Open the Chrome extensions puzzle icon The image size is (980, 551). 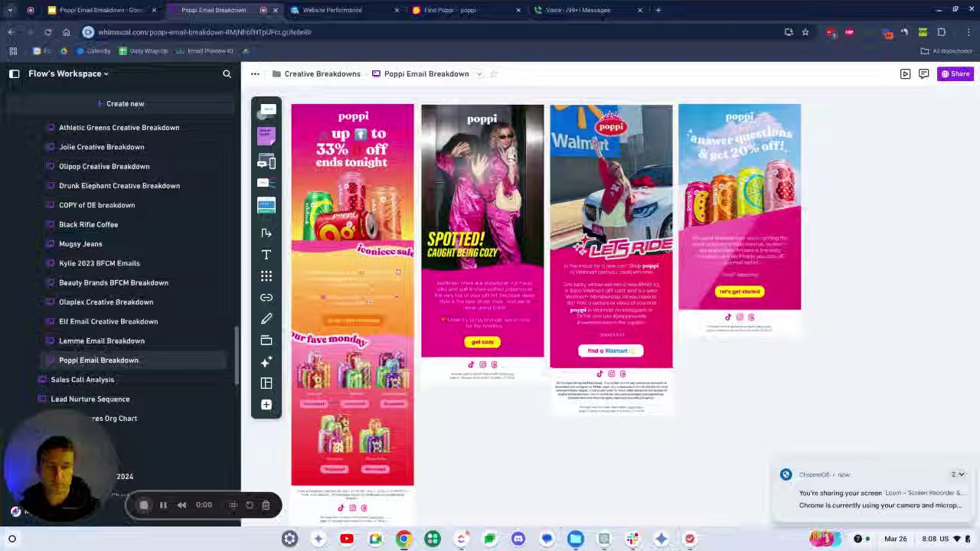pos(942,32)
